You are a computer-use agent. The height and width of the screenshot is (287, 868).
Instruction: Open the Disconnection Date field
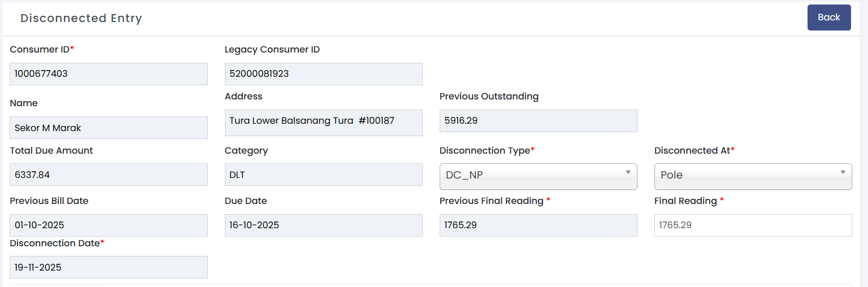click(x=108, y=267)
